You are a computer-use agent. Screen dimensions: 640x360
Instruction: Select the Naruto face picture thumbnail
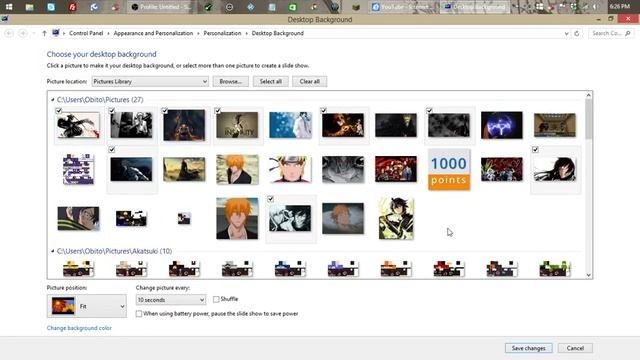(x=290, y=169)
